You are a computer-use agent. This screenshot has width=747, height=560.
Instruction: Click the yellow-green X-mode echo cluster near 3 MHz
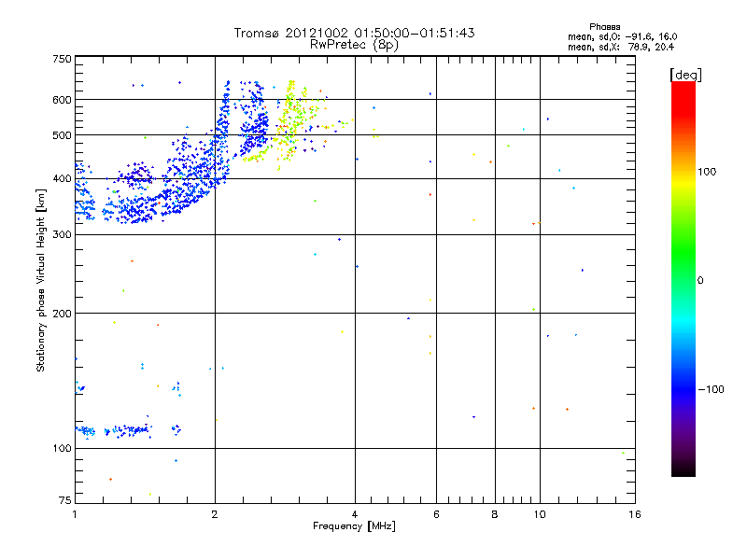pyautogui.click(x=291, y=119)
